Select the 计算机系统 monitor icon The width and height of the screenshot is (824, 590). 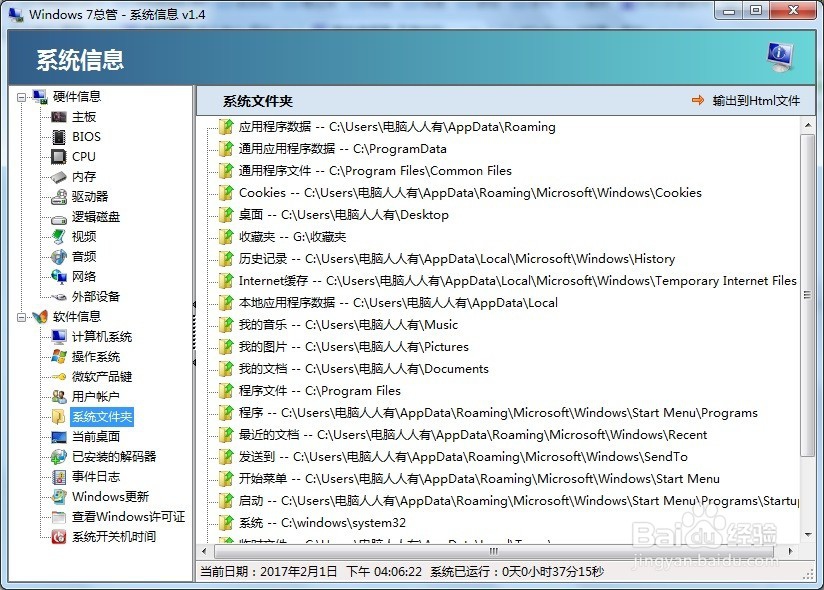59,336
